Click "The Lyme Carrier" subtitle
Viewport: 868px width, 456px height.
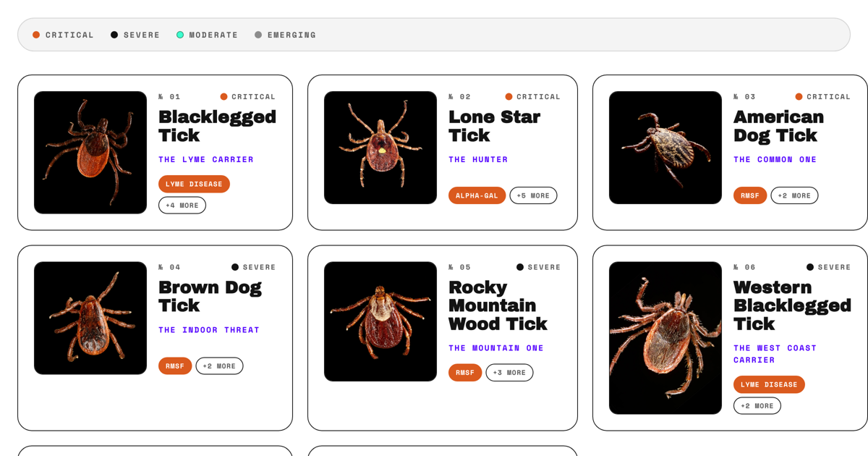206,159
